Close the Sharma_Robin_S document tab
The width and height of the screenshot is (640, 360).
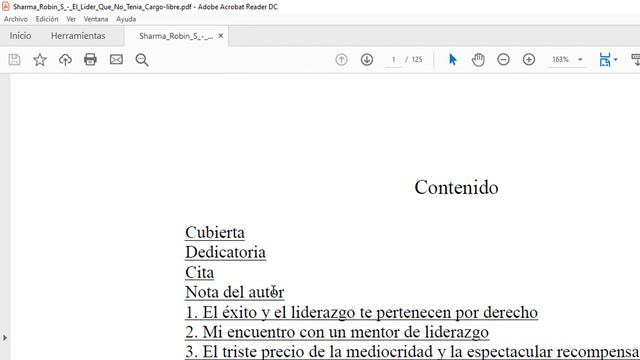point(221,36)
